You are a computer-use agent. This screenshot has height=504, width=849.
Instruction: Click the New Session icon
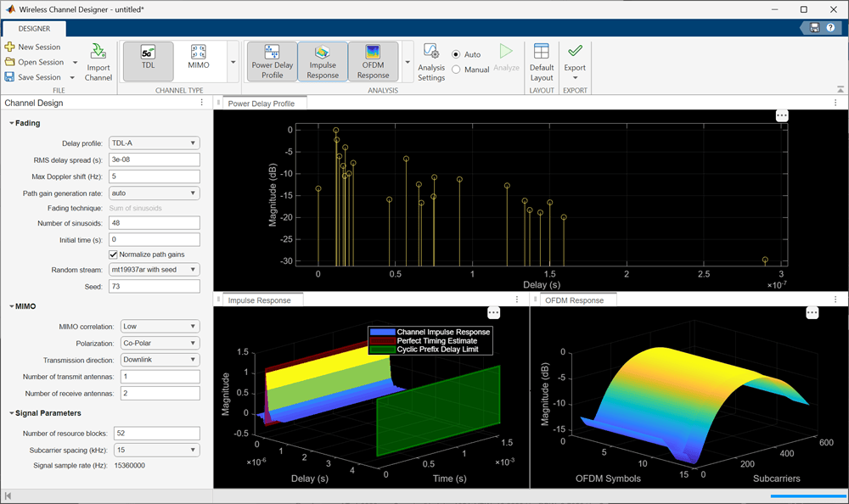coord(9,48)
